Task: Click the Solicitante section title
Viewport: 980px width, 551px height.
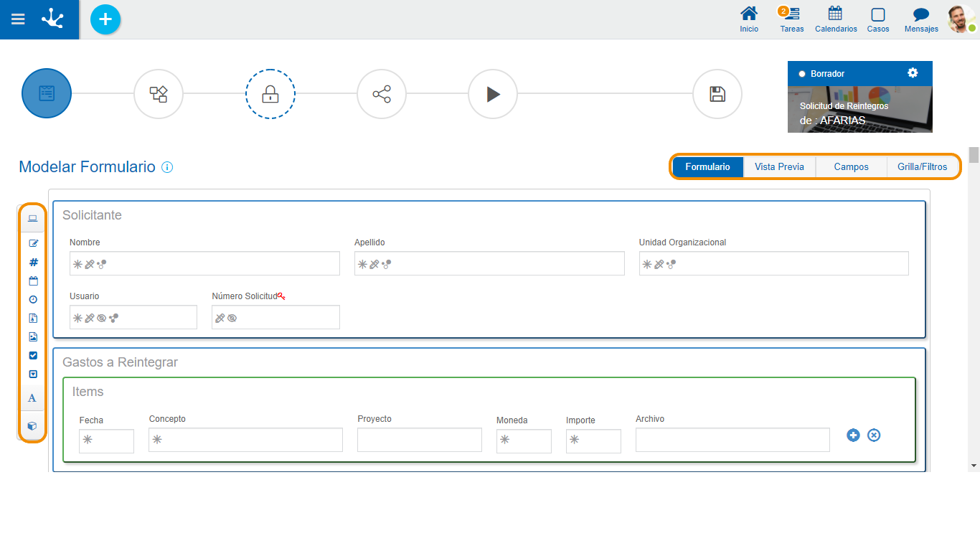Action: coord(92,215)
